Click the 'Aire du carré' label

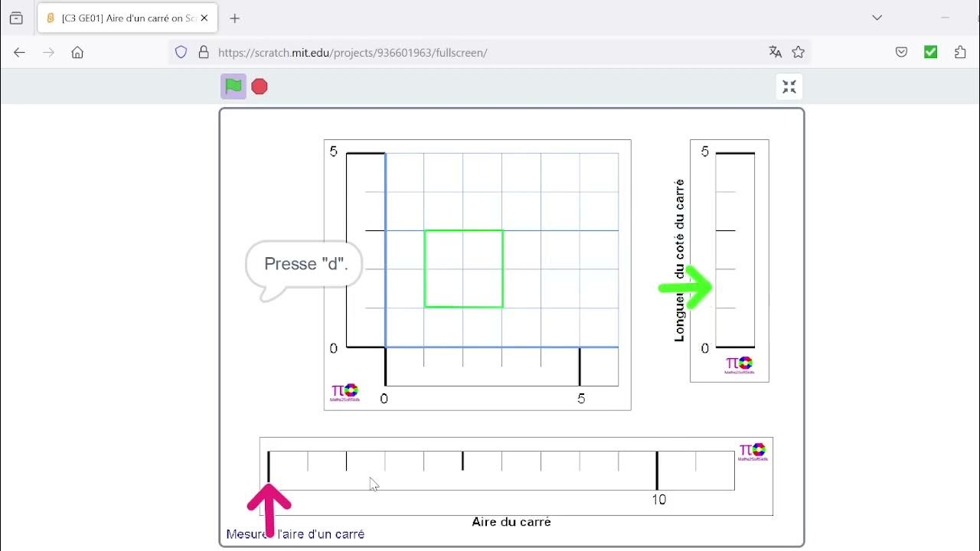pos(511,522)
